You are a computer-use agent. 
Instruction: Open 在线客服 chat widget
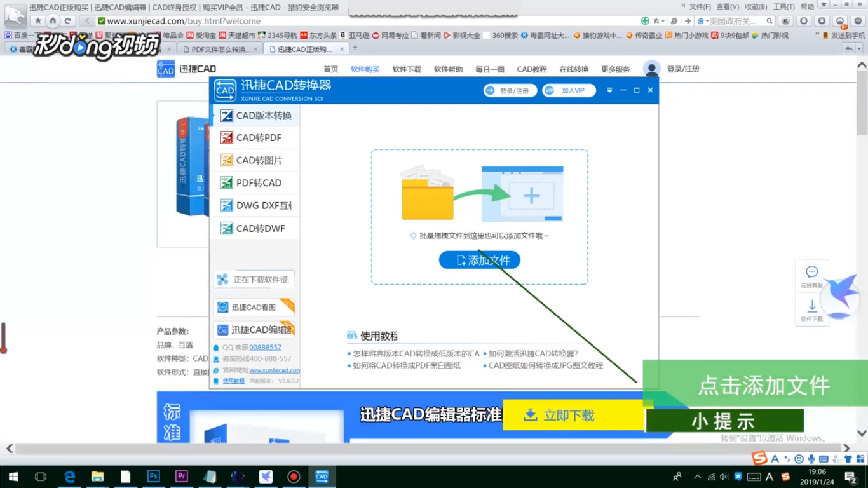pyautogui.click(x=811, y=277)
